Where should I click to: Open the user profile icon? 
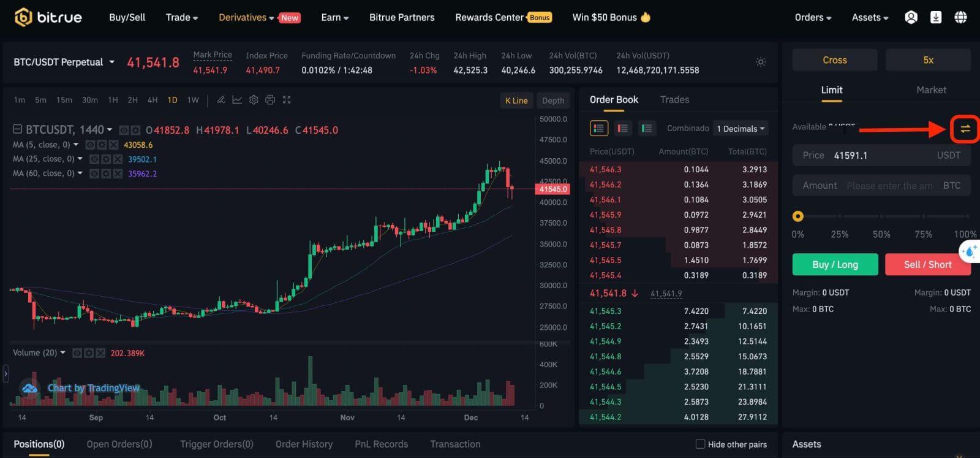911,17
